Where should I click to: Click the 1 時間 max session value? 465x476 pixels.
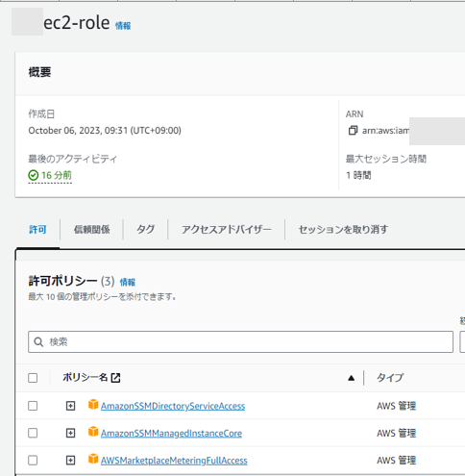pyautogui.click(x=358, y=175)
